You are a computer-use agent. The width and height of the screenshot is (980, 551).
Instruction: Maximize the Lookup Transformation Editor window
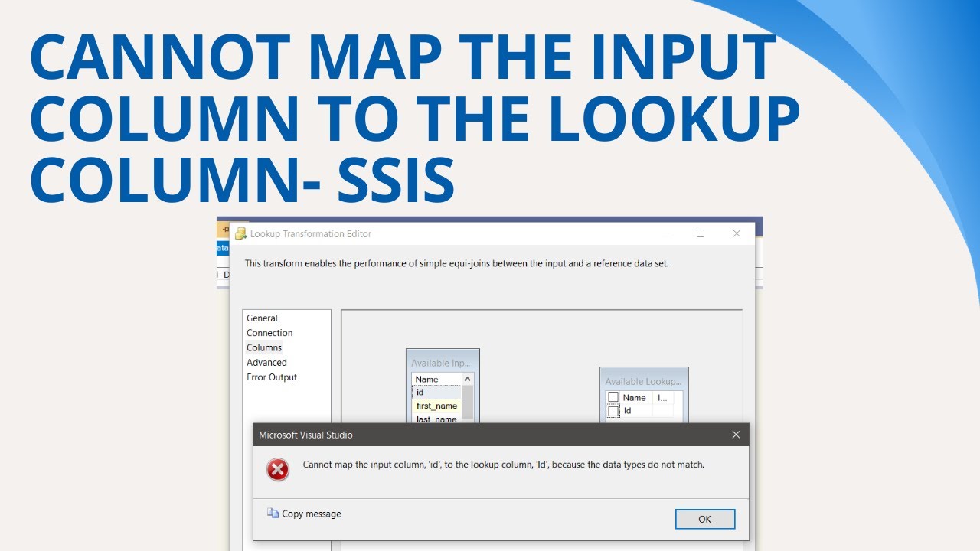pos(700,233)
